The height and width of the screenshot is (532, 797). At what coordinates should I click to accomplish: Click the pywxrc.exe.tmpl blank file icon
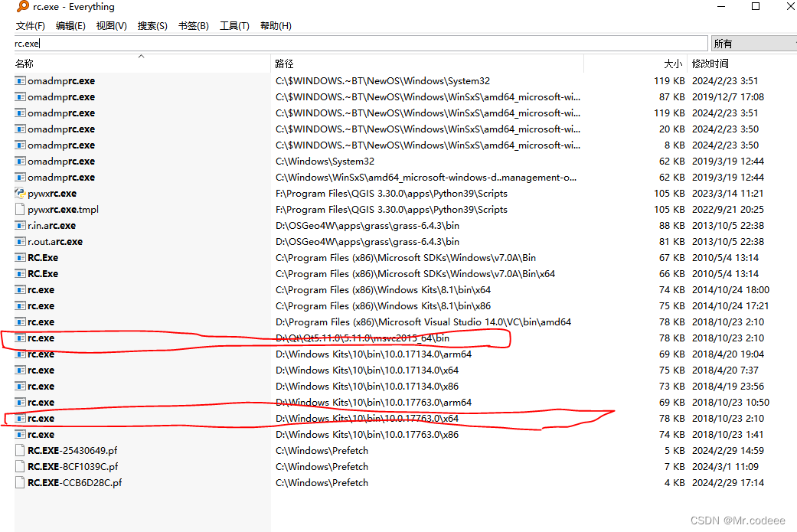tap(21, 210)
